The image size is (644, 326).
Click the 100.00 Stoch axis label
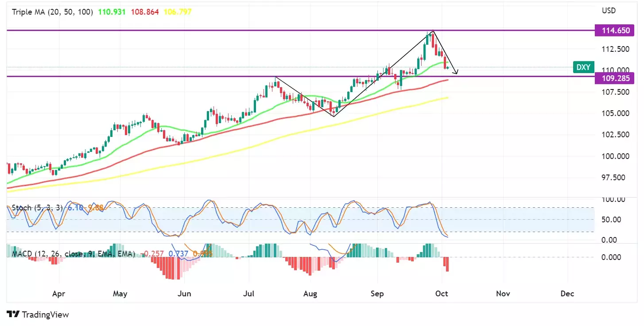coord(613,199)
